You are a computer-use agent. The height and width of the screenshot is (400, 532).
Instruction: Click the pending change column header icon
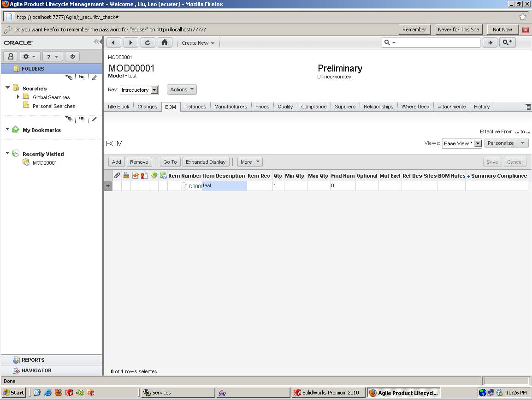[x=136, y=176]
